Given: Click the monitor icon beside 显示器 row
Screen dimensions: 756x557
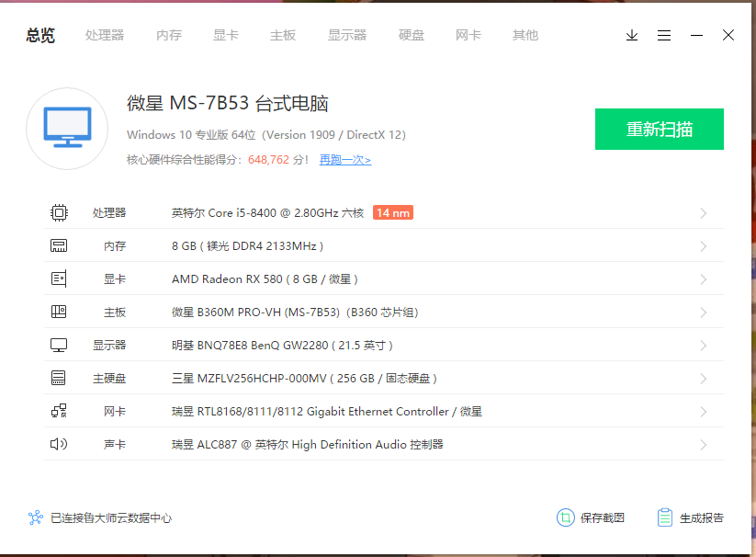Looking at the screenshot, I should click(59, 346).
